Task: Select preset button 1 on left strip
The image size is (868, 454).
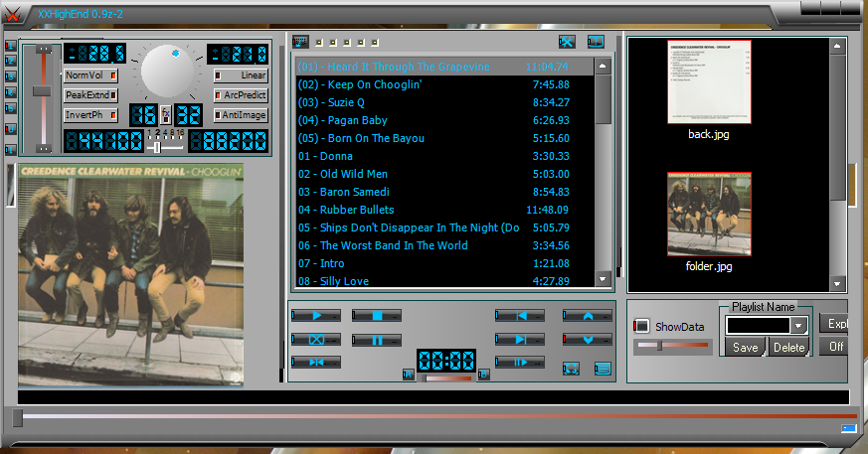Action: [10, 46]
